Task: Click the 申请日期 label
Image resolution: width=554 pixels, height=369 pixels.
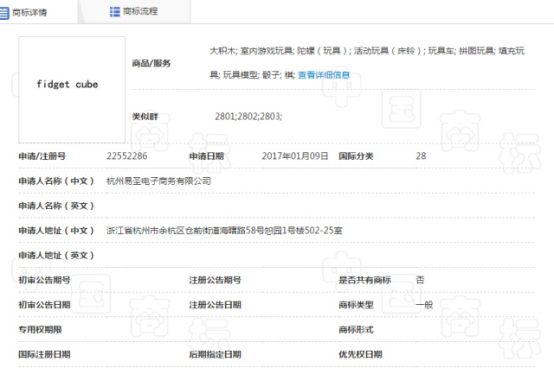Action: click(206, 156)
